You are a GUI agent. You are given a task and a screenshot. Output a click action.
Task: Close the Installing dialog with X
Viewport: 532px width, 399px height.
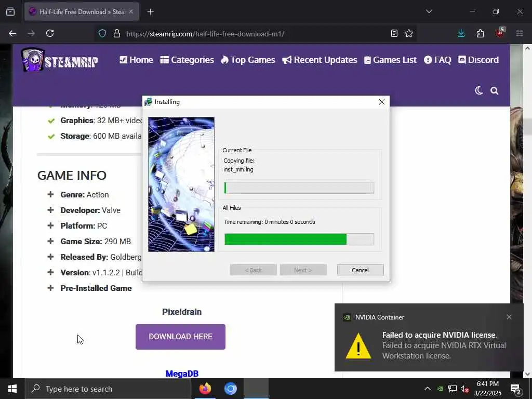[x=381, y=102]
